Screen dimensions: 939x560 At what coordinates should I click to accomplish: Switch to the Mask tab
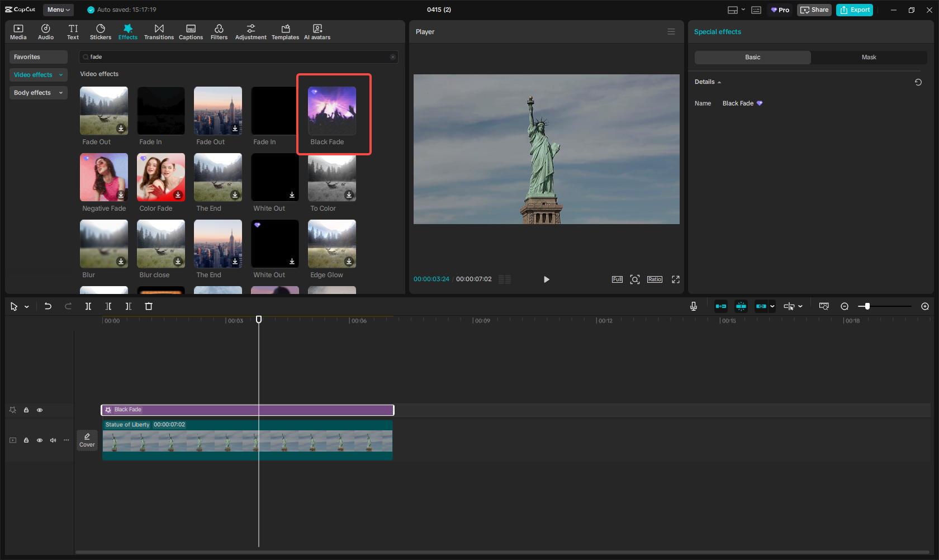coord(869,58)
